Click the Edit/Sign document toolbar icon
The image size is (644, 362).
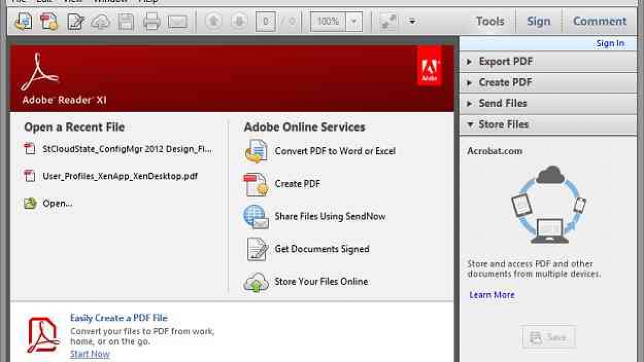click(75, 21)
